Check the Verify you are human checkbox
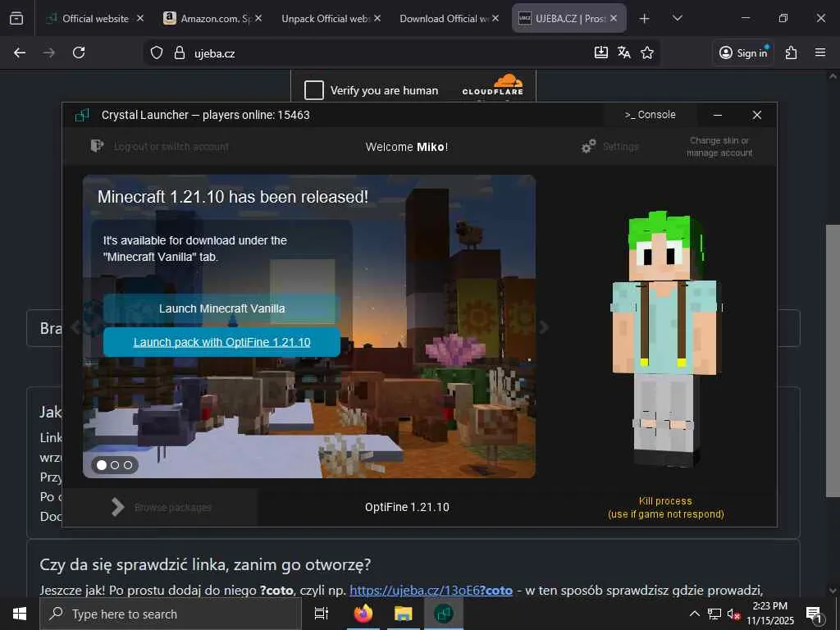The image size is (840, 630). pyautogui.click(x=314, y=90)
